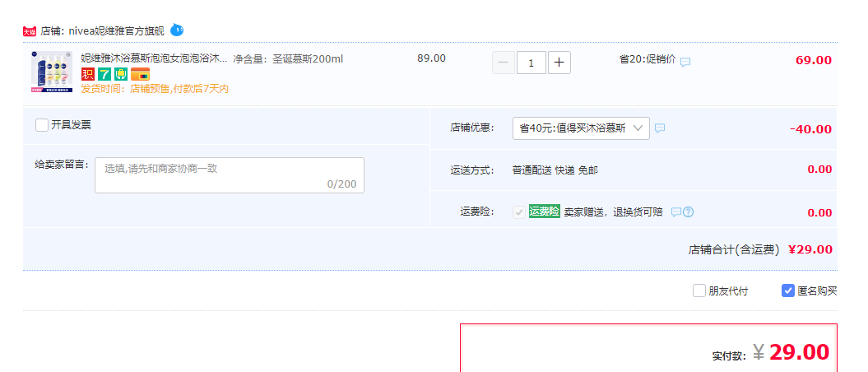This screenshot has width=868, height=372.
Task: Open the comment icon beside 店铺优惠 dropdown
Action: (x=660, y=128)
